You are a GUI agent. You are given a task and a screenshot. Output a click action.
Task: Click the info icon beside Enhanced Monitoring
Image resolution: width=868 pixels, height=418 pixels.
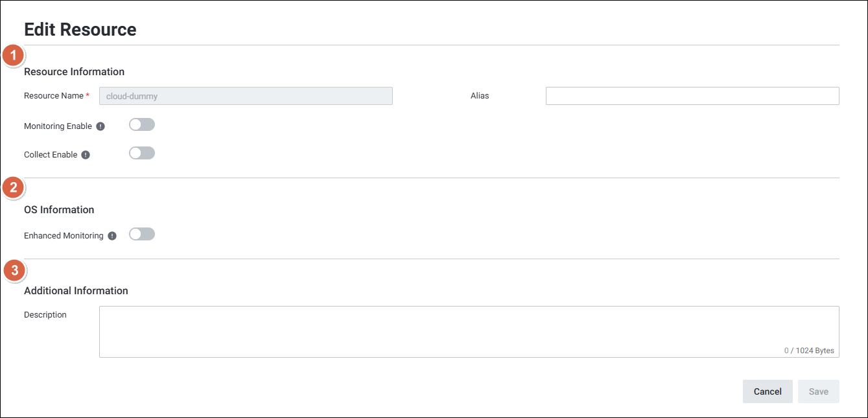(112, 236)
